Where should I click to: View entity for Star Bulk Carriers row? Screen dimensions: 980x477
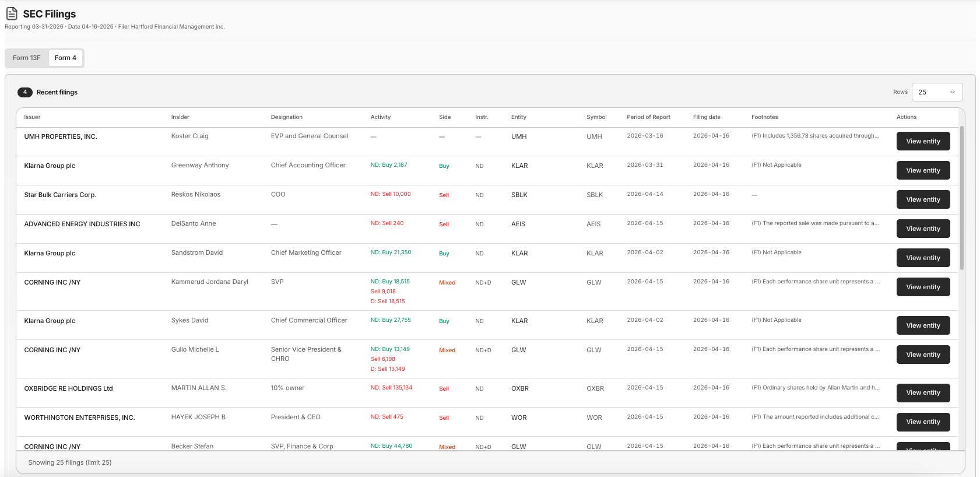(923, 199)
